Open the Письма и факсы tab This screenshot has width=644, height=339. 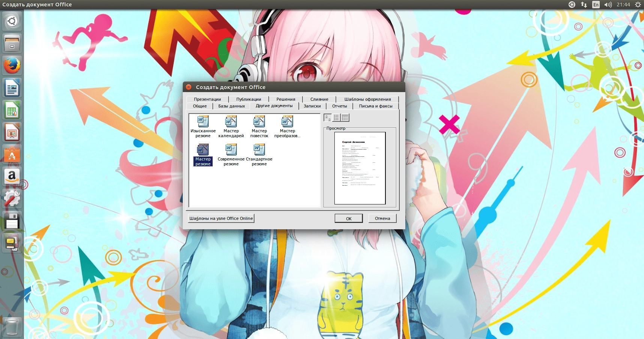[376, 106]
